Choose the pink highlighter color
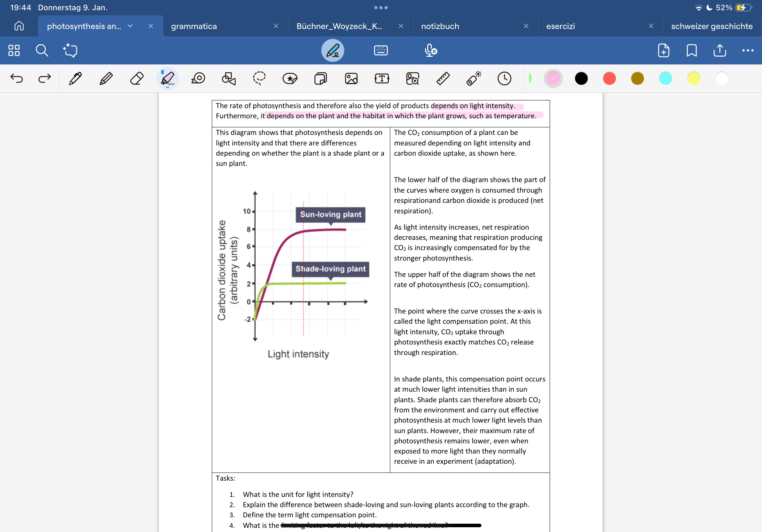Viewport: 762px width, 532px height. click(x=553, y=78)
